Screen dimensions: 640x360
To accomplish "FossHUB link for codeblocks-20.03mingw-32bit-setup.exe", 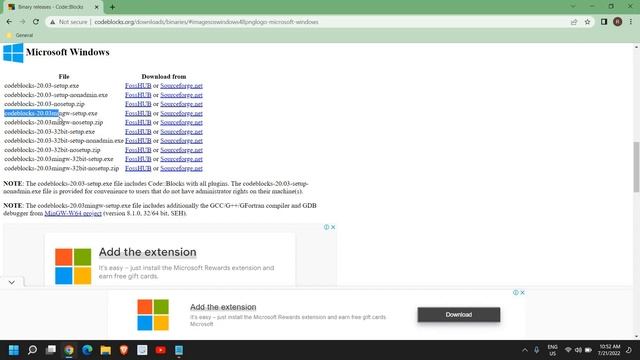I will (138, 159).
